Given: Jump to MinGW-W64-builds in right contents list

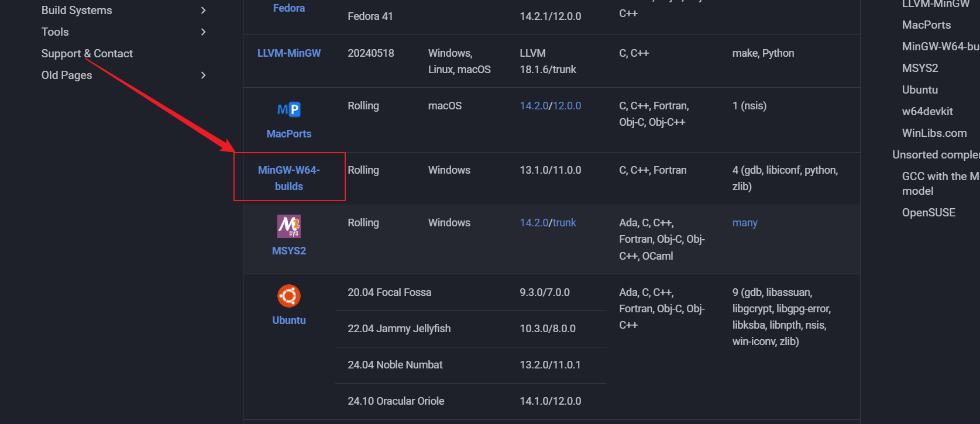Looking at the screenshot, I should 940,47.
